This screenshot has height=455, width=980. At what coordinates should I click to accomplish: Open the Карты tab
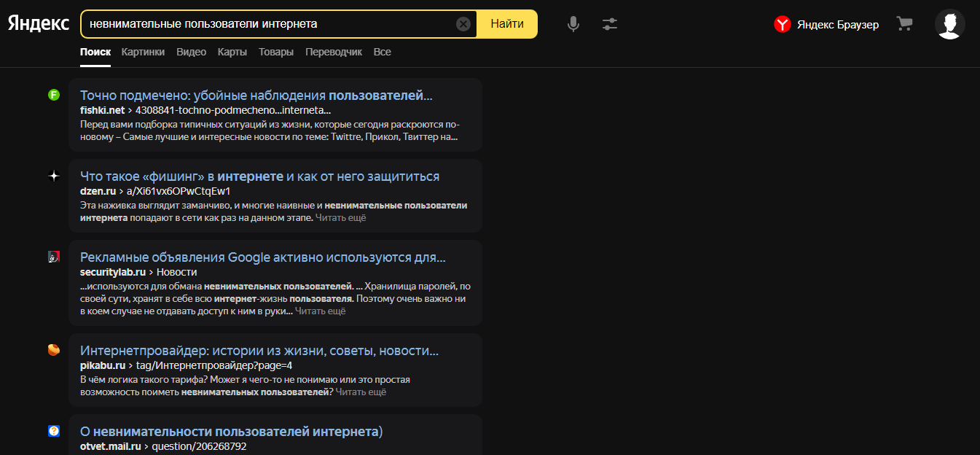[232, 52]
